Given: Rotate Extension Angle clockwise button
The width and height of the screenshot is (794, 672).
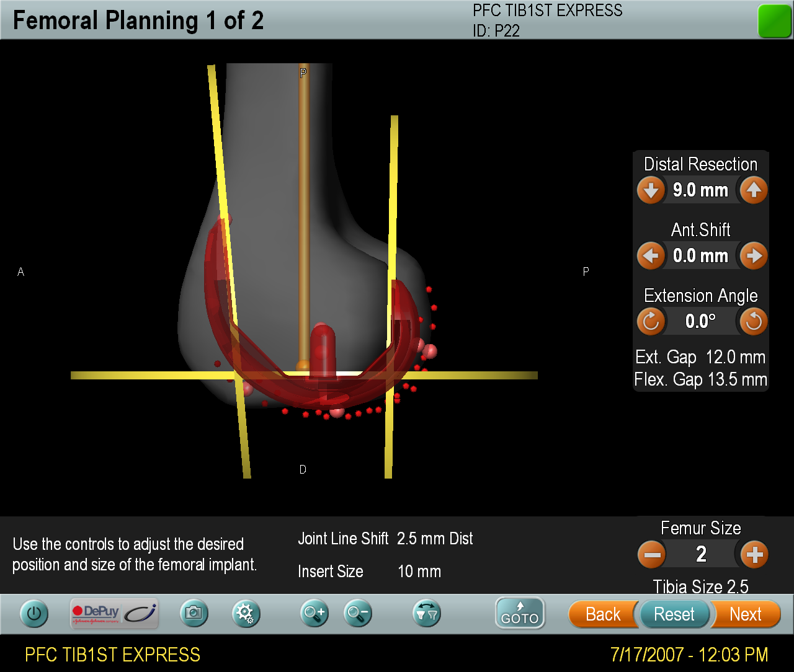Looking at the screenshot, I should (651, 321).
